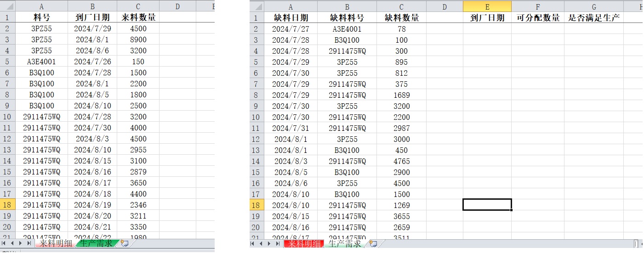
Task: Select shortage quantity 3655 cell
Action: pos(402,216)
